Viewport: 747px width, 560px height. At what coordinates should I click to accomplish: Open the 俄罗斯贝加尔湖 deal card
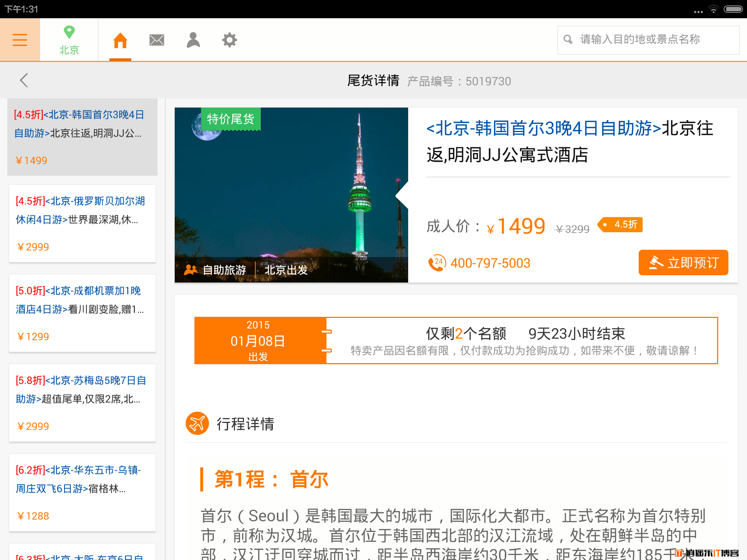coord(82,223)
